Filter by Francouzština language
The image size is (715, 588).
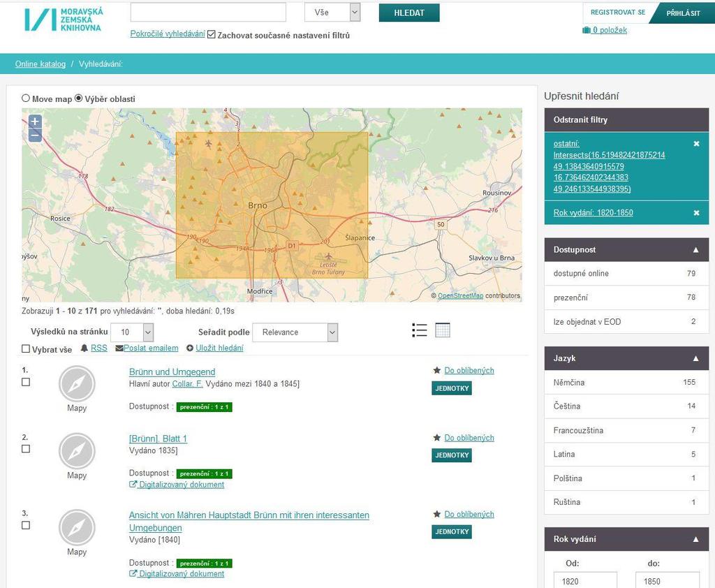[626, 430]
